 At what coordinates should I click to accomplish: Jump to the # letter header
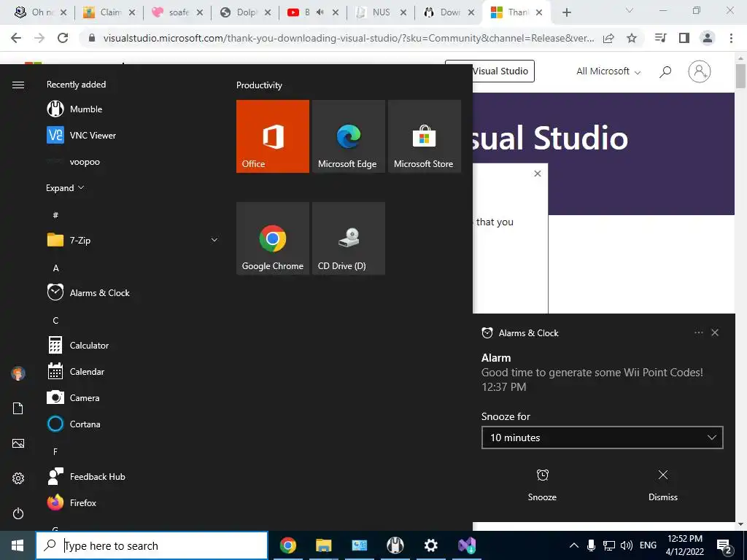click(x=55, y=215)
